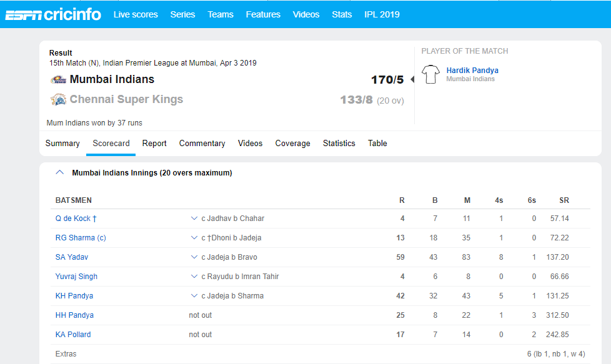Switch to the Summary tab
Viewport: 611px width, 364px height.
(x=62, y=143)
